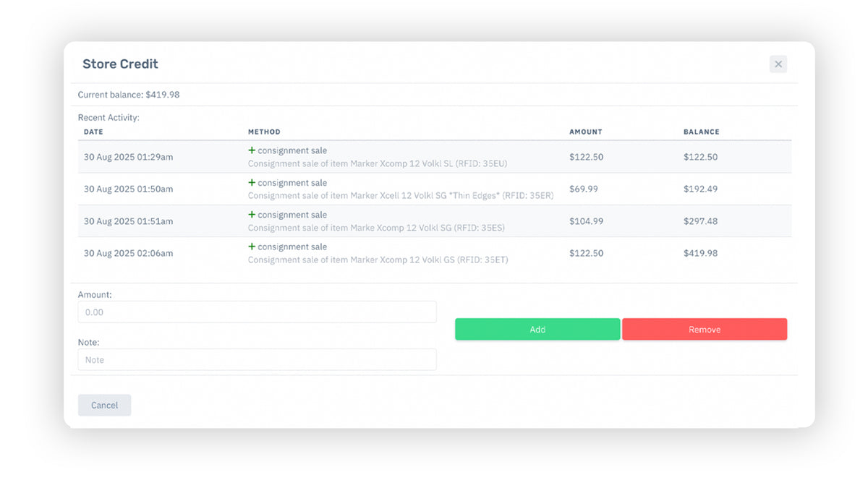The image size is (868, 488).
Task: Click the BALANCE column header
Action: 701,132
